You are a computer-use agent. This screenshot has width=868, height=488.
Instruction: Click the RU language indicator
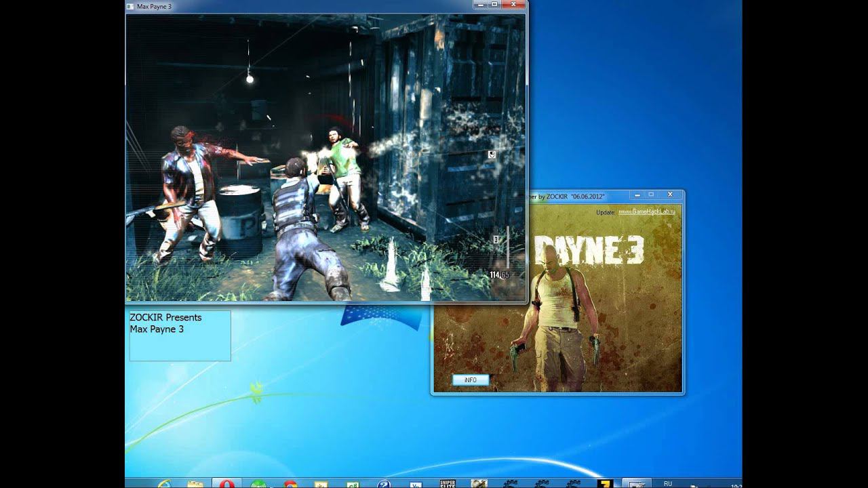click(668, 484)
